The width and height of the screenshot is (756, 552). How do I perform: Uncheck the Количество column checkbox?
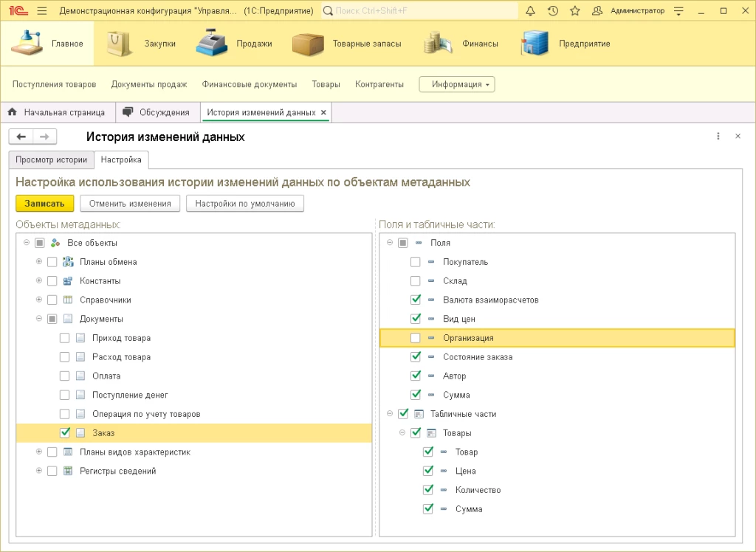(x=427, y=490)
